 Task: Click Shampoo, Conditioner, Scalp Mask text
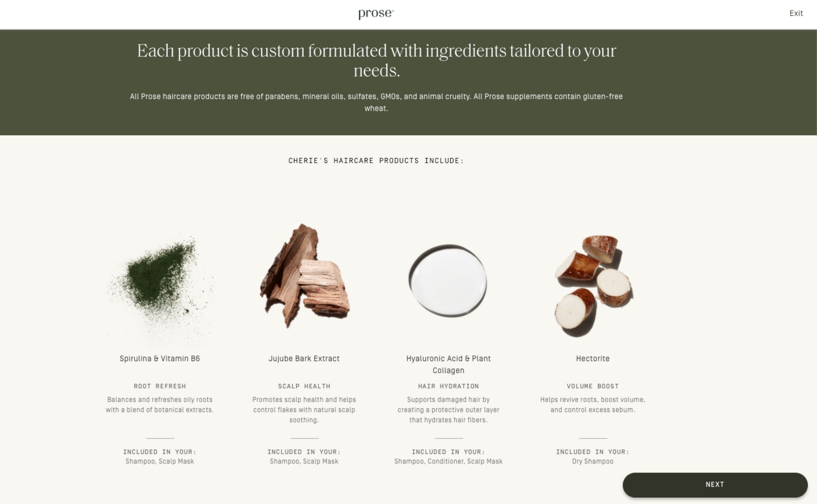(448, 461)
